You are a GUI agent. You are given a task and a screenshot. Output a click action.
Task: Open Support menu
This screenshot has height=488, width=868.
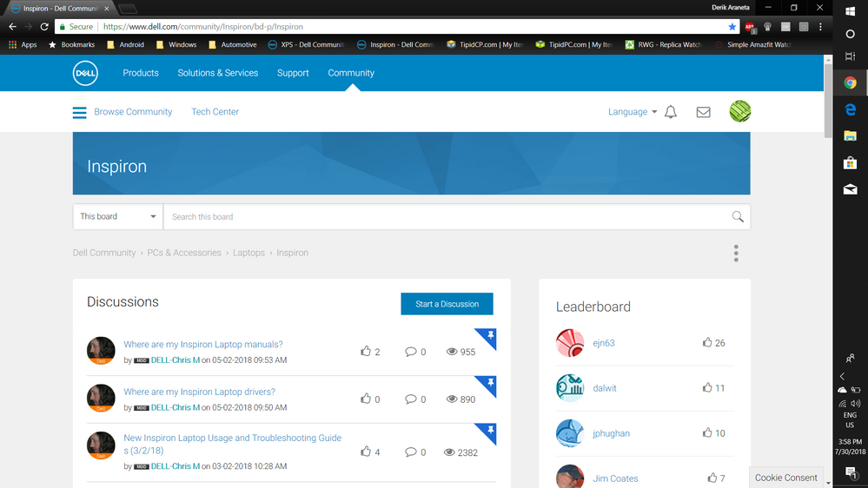[x=293, y=73]
